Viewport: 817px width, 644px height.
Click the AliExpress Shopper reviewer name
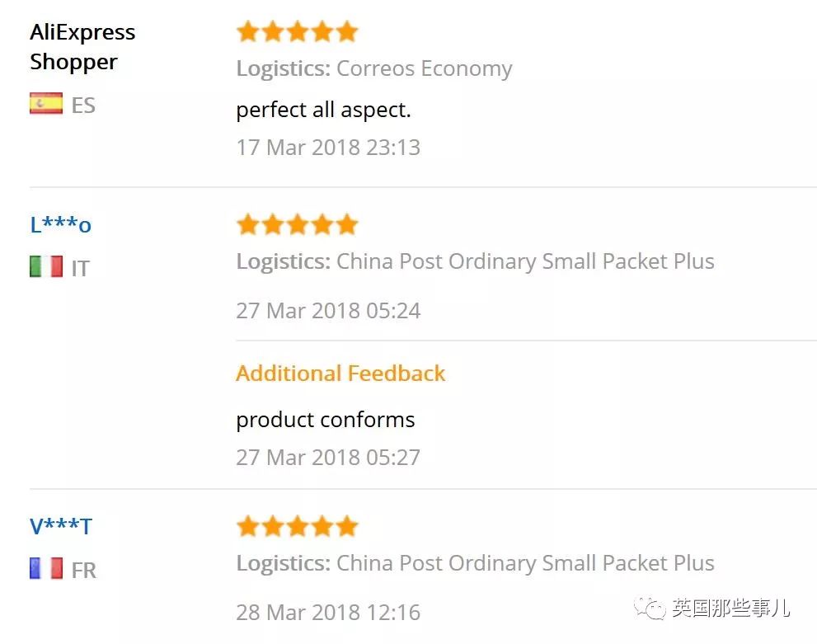click(x=82, y=47)
